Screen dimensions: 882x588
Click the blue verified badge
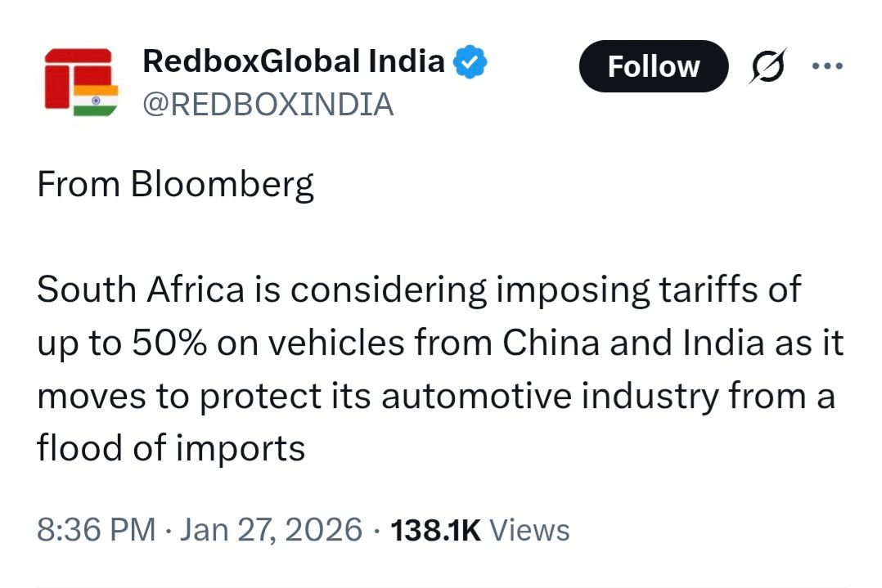pyautogui.click(x=471, y=62)
